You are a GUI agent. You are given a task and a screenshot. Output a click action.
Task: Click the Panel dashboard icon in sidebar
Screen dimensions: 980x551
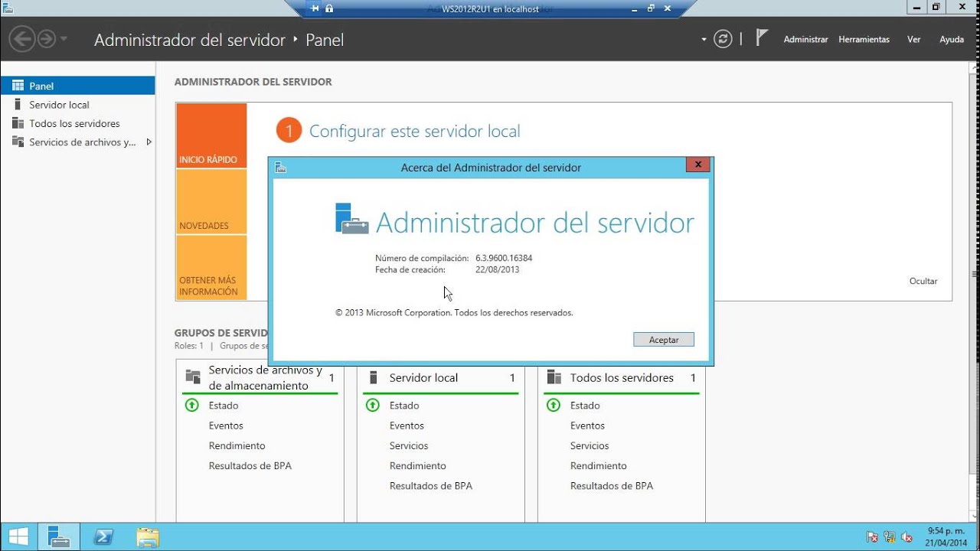point(18,86)
